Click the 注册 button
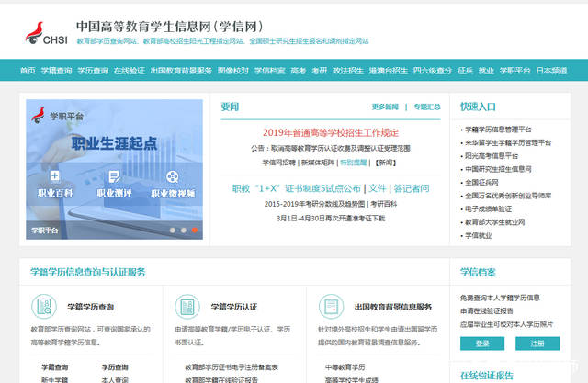Screen dimensions: 588x383 click(x=537, y=344)
